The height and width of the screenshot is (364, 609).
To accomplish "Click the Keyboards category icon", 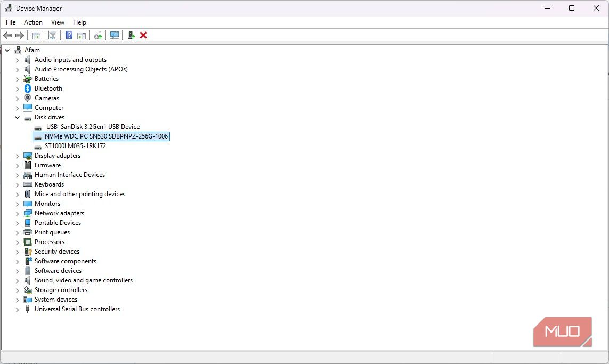I will point(28,184).
